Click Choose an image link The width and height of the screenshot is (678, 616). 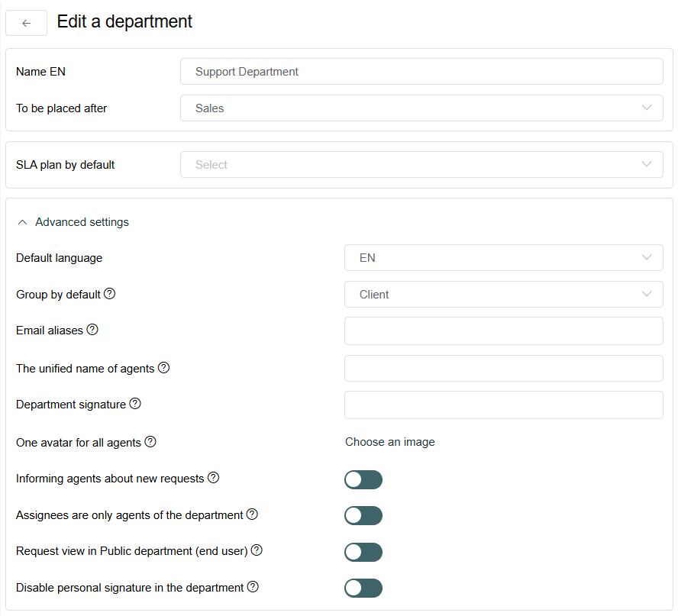pos(390,442)
